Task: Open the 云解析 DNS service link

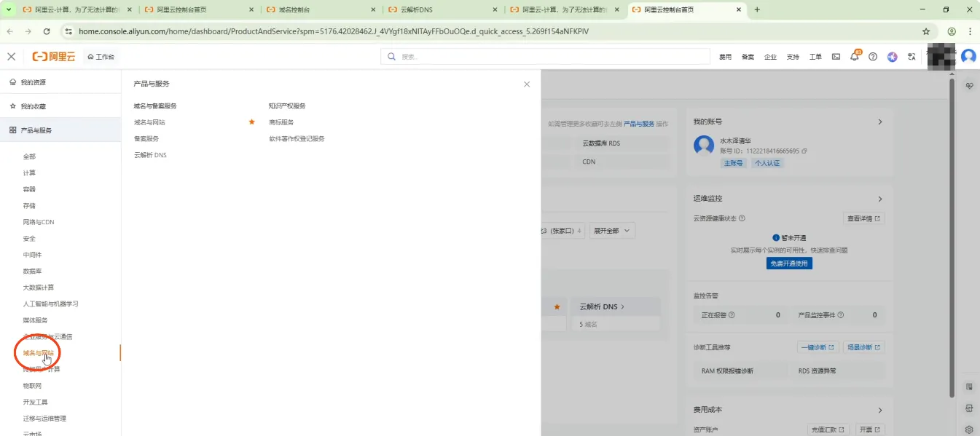Action: 150,155
